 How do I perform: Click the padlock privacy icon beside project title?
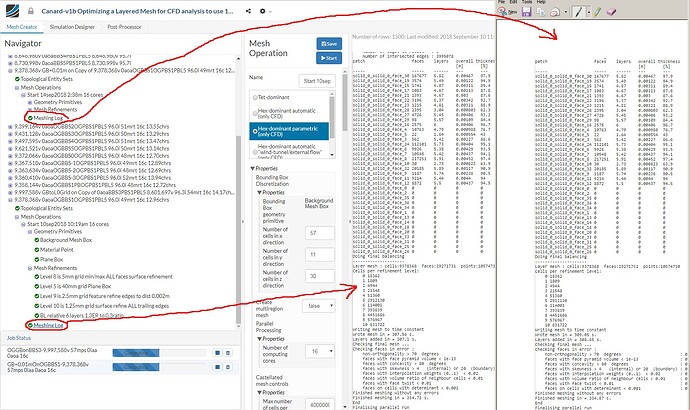pyautogui.click(x=31, y=11)
